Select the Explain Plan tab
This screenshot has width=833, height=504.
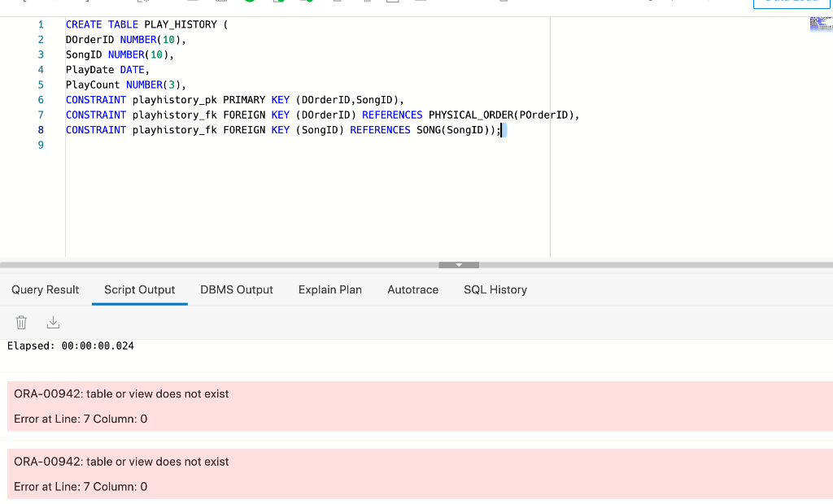click(x=329, y=289)
